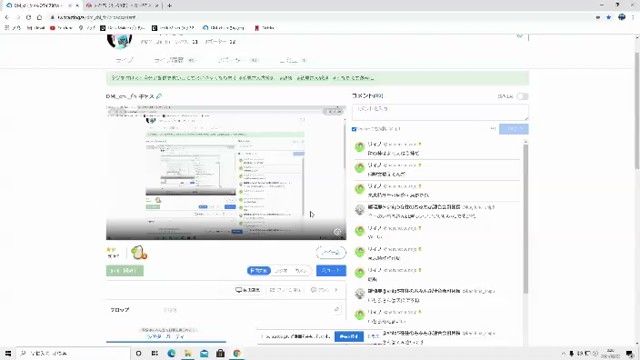Open the サポーター page tab

[x=238, y=60]
